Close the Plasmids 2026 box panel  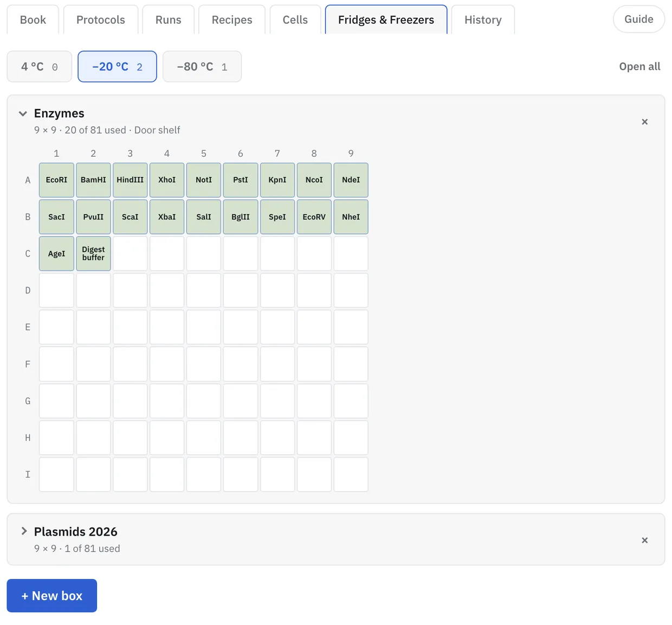tap(644, 540)
